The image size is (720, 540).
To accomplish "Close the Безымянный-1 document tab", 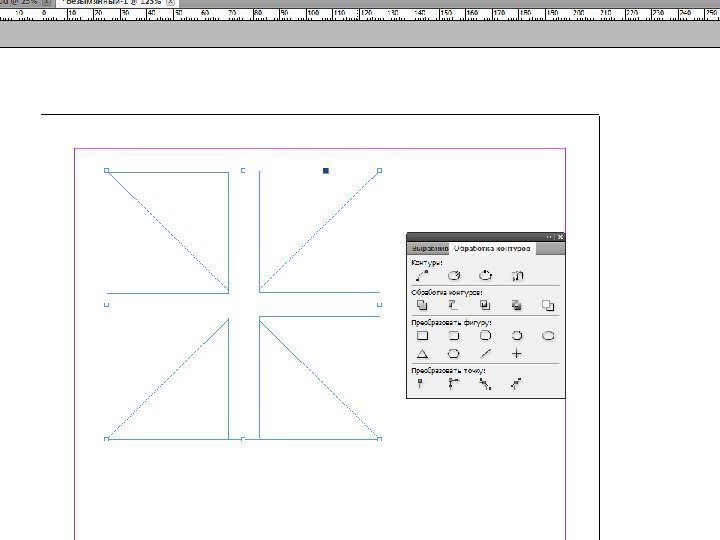I will tap(170, 2).
